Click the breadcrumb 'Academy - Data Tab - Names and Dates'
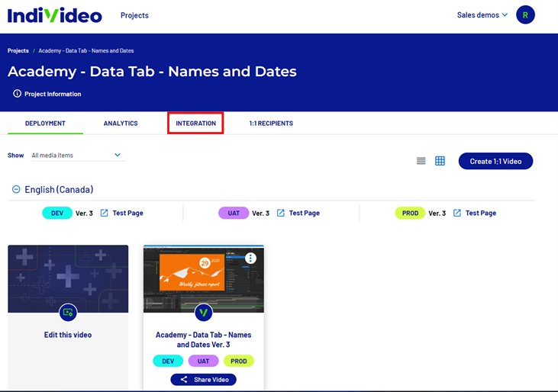The height and width of the screenshot is (392, 558). click(86, 51)
